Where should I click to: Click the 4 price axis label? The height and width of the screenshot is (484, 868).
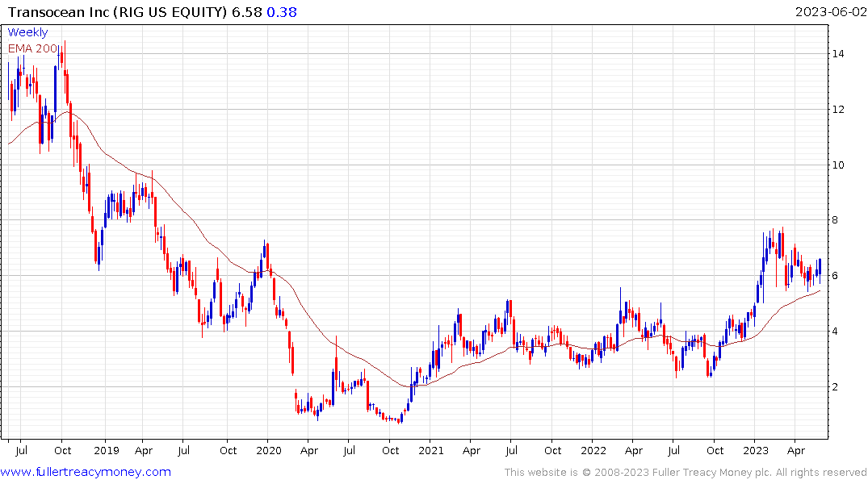pos(836,332)
